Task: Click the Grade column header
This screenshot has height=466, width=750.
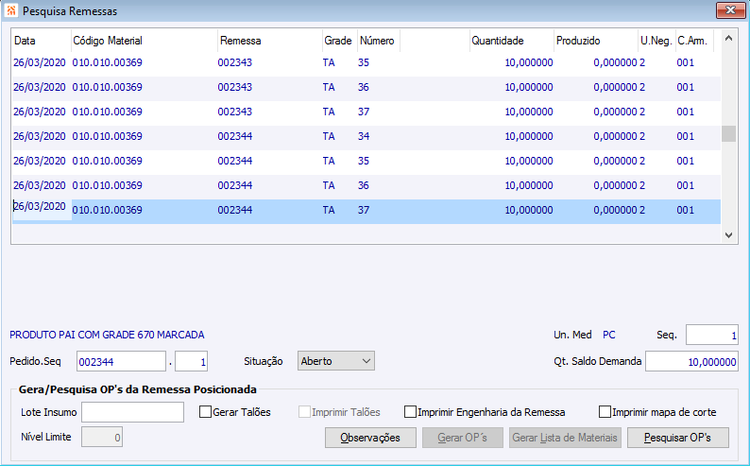Action: 340,41
